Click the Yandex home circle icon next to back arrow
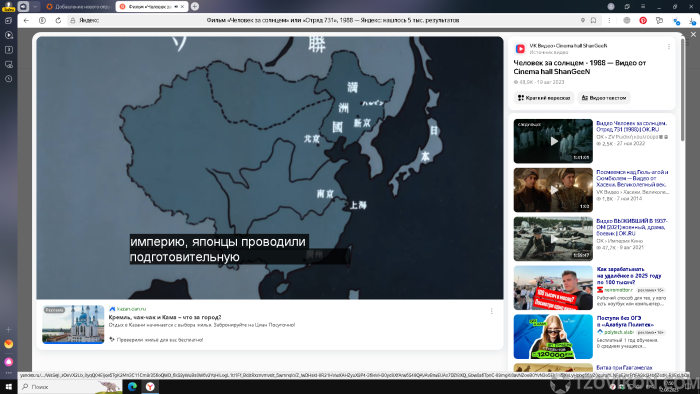The height and width of the screenshot is (394, 700). 42,21
